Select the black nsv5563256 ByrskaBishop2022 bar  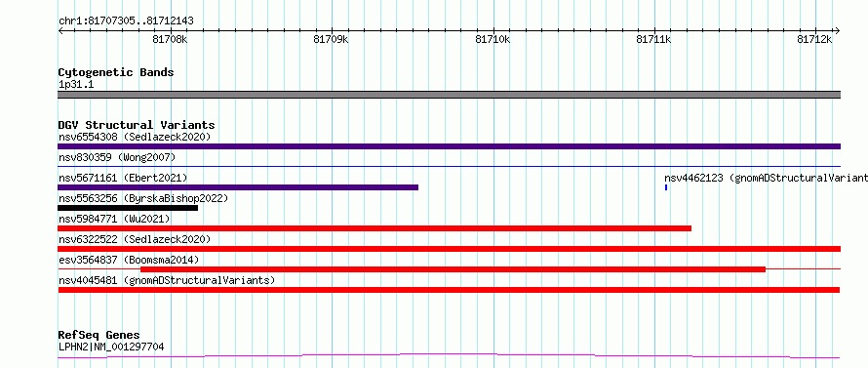point(128,208)
